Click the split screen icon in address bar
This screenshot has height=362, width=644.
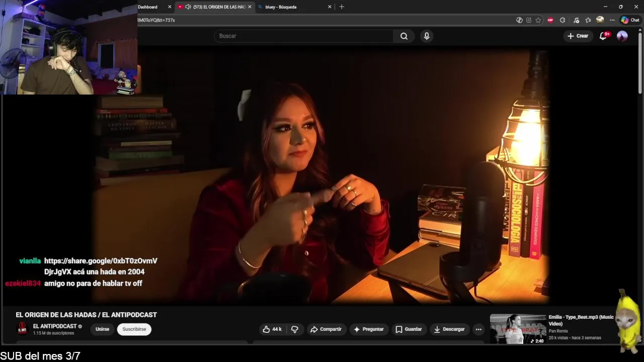pos(529,20)
